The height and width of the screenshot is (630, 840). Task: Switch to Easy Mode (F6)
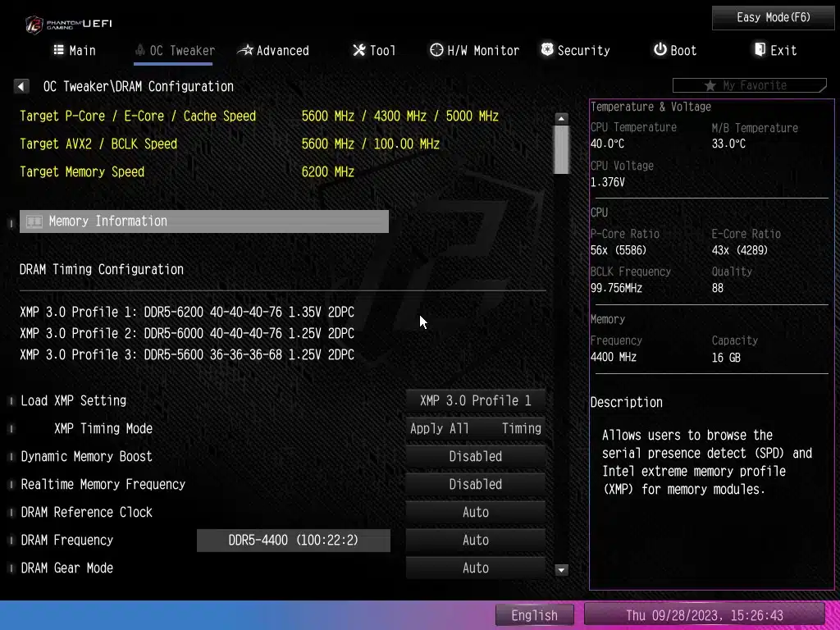[773, 18]
